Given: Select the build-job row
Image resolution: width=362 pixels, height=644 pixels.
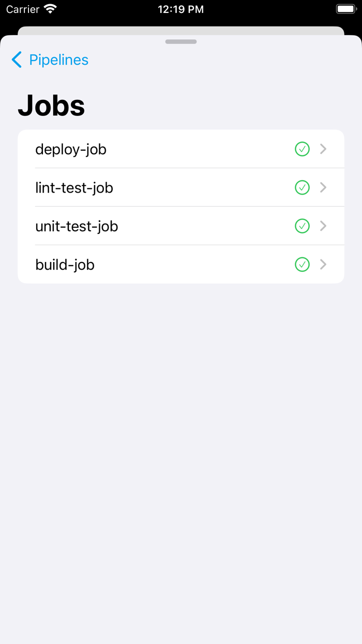Looking at the screenshot, I should (155, 265).
